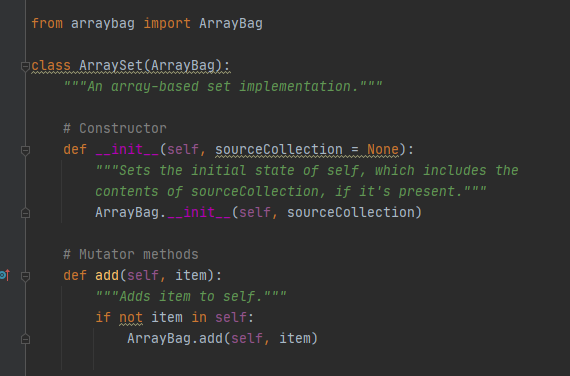Collapse the add method definition fold marker

click(x=25, y=276)
